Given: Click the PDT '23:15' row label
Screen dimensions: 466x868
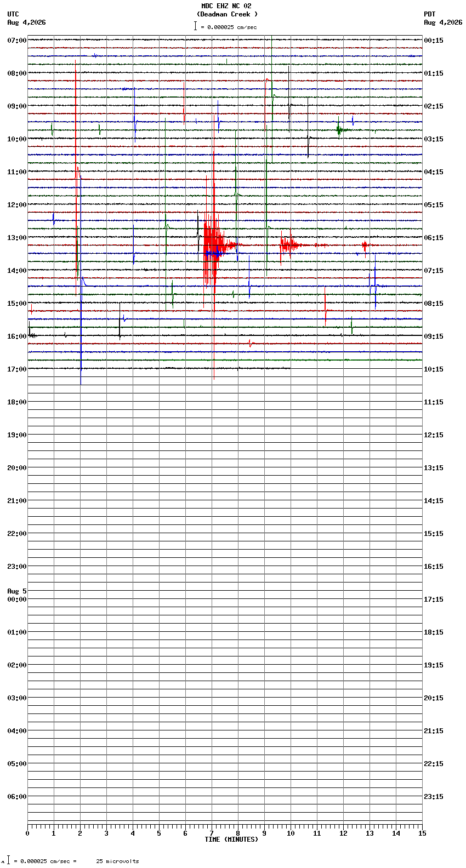Looking at the screenshot, I should (434, 797).
